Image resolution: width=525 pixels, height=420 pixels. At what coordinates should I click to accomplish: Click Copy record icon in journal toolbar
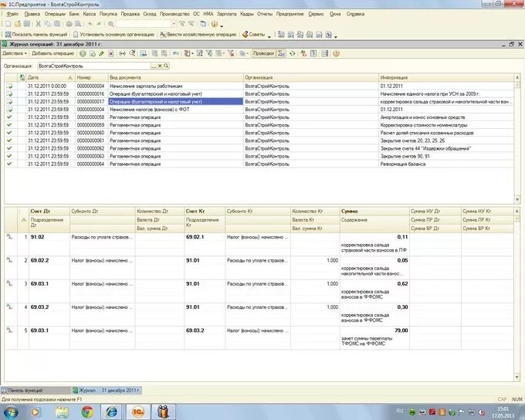point(92,53)
